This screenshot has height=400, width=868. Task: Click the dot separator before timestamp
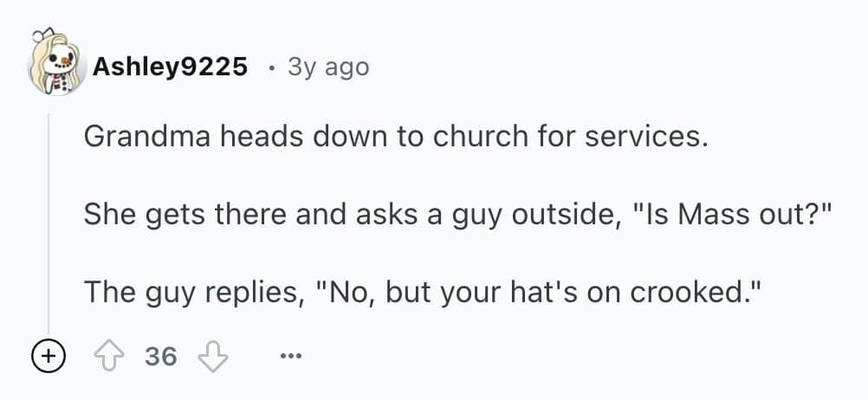[x=271, y=67]
